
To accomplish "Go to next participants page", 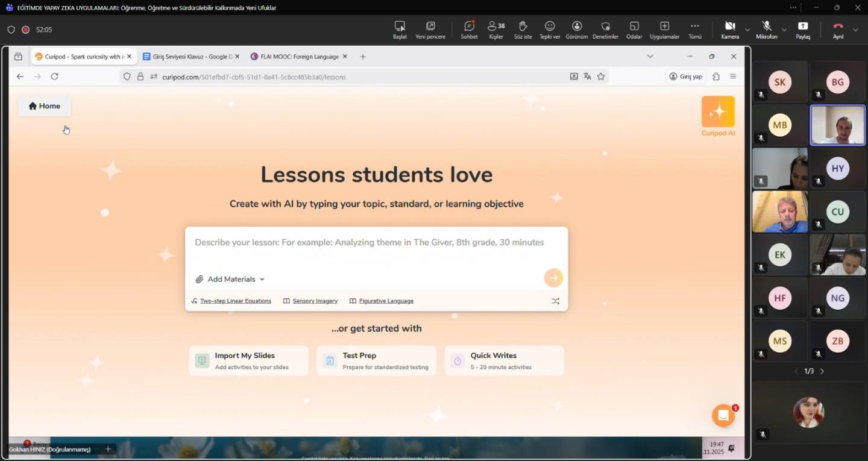I will 822,371.
